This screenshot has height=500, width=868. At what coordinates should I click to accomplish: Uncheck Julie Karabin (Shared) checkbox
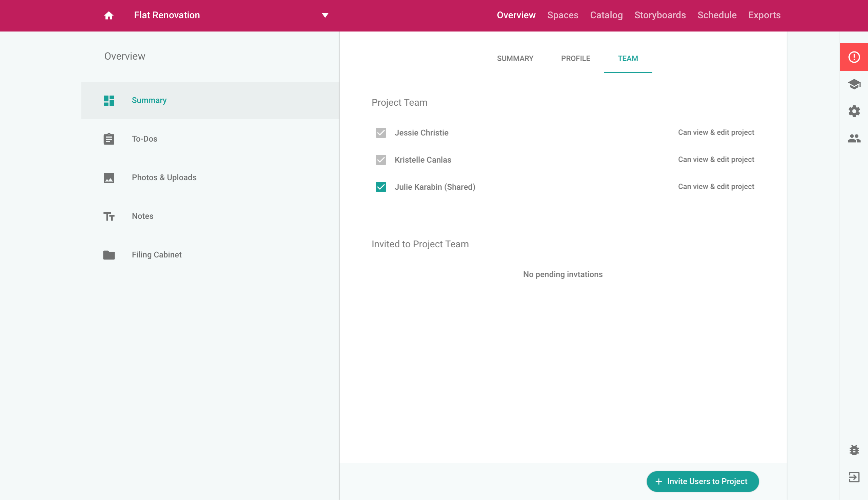(381, 187)
